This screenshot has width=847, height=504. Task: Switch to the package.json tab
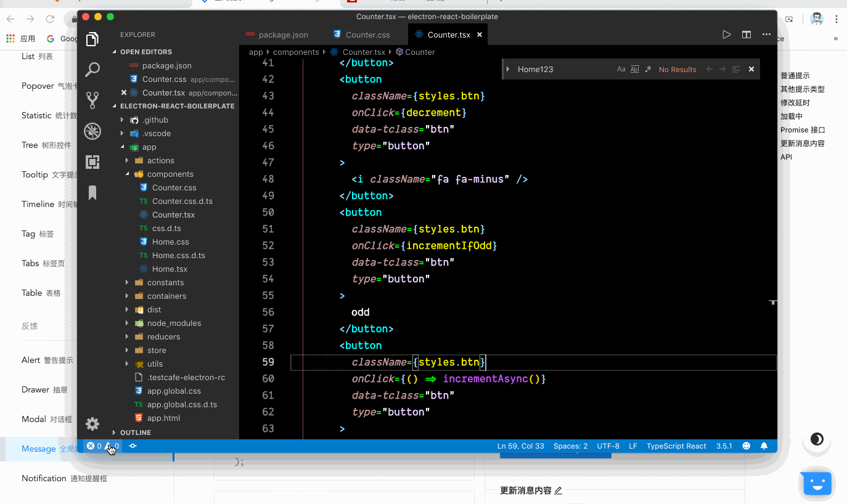point(277,35)
